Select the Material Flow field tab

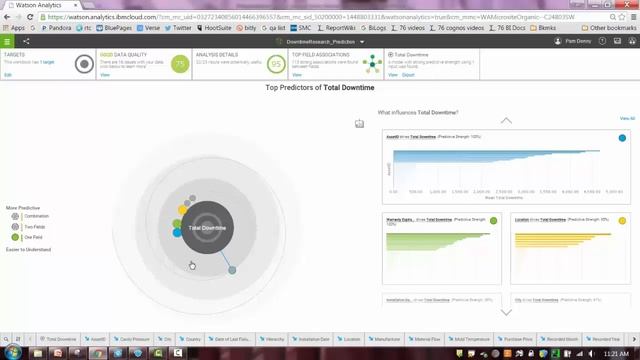pyautogui.click(x=424, y=339)
